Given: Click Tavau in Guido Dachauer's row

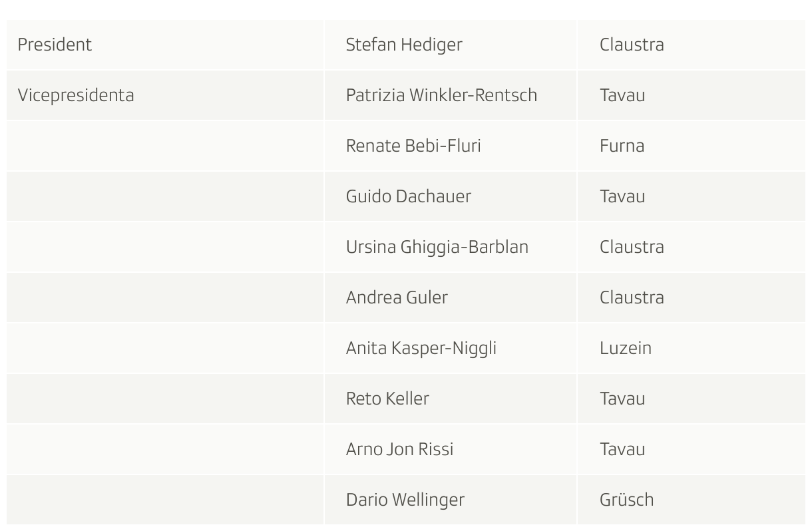Looking at the screenshot, I should (x=622, y=196).
